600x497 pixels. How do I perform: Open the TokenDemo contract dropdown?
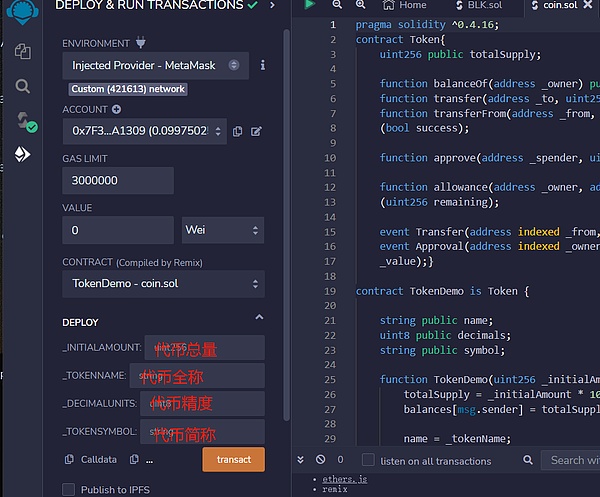click(x=163, y=283)
